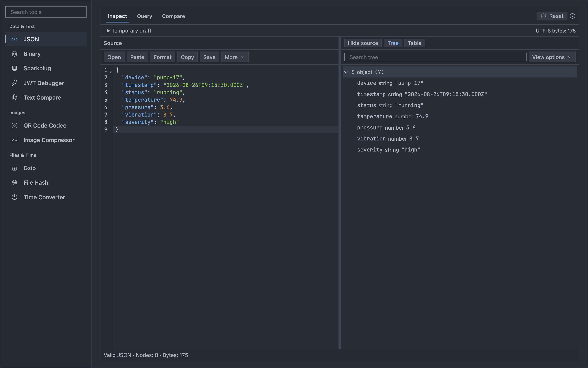Image resolution: width=588 pixels, height=368 pixels.
Task: Open Text Compare documents icon
Action: point(14,98)
